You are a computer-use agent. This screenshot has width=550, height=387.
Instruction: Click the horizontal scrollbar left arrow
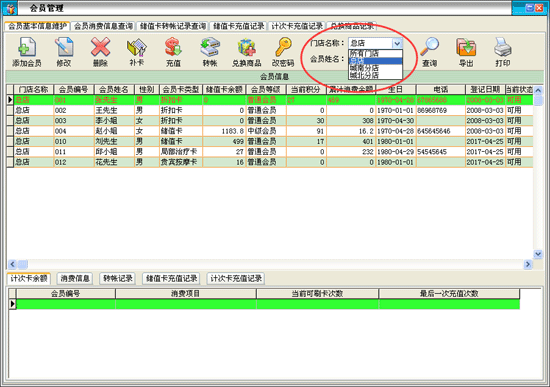(12, 264)
